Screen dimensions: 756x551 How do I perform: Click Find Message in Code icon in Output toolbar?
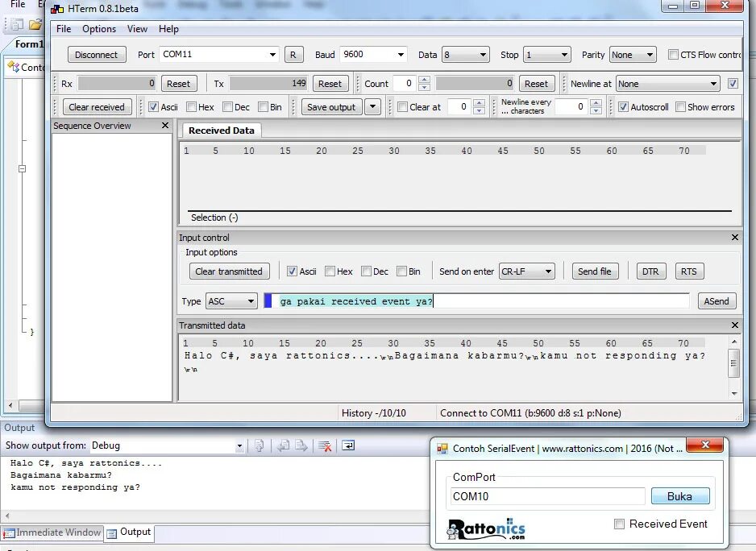260,446
